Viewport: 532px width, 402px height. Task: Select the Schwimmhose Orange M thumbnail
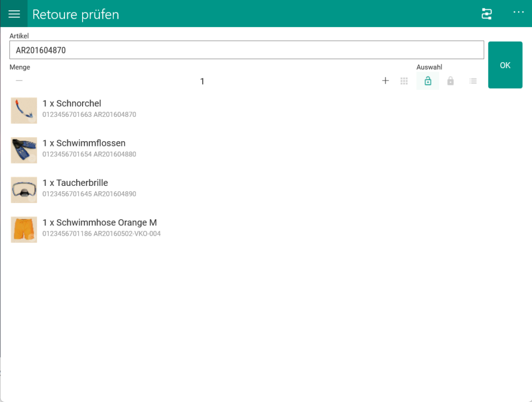tap(24, 230)
